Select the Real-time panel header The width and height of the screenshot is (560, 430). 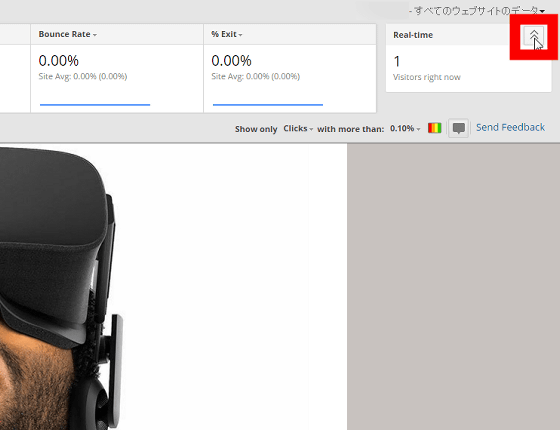click(413, 35)
